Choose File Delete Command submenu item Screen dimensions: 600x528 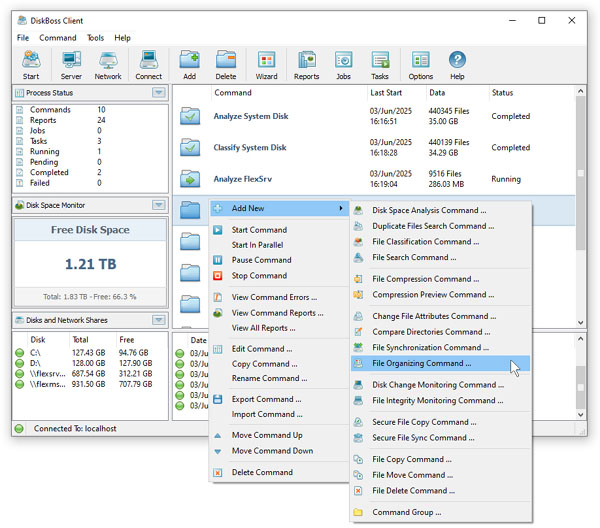pyautogui.click(x=440, y=491)
